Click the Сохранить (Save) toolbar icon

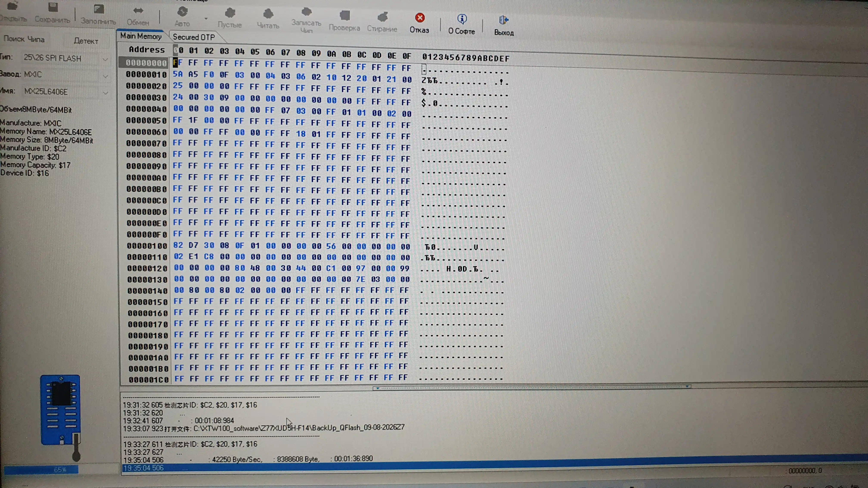pyautogui.click(x=53, y=7)
